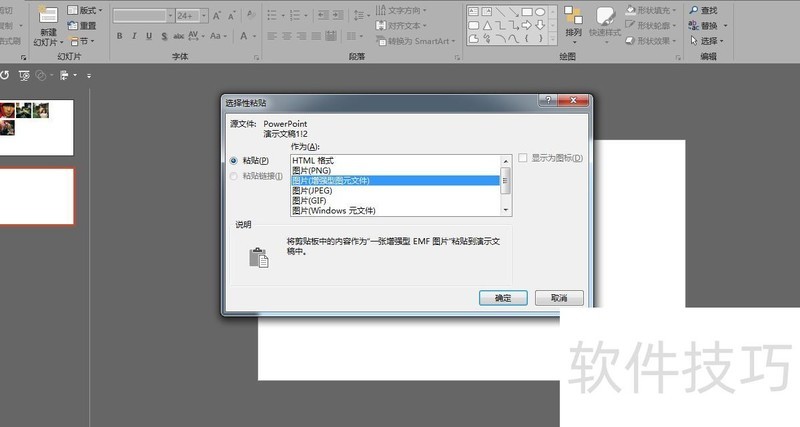800x427 pixels.
Task: Open the Layout (版式) dropdown
Action: click(85, 10)
